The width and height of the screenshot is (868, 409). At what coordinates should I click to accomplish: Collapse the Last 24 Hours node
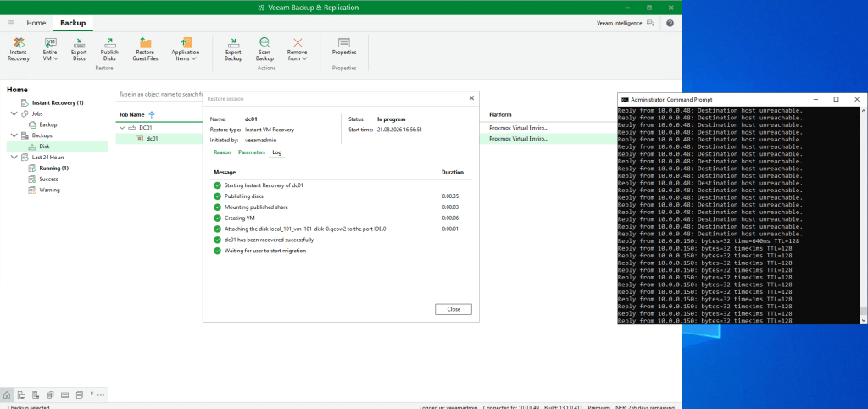click(14, 157)
